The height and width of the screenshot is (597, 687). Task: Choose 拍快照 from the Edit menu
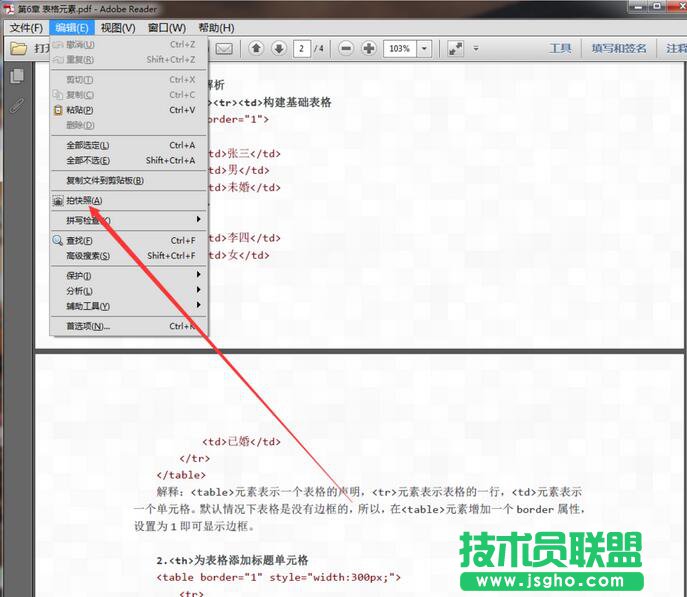[x=84, y=200]
